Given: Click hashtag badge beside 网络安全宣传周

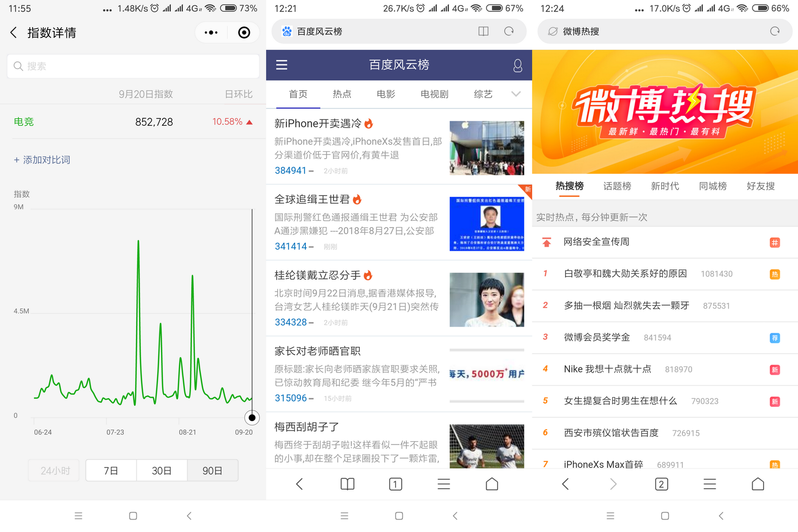Looking at the screenshot, I should tap(775, 242).
